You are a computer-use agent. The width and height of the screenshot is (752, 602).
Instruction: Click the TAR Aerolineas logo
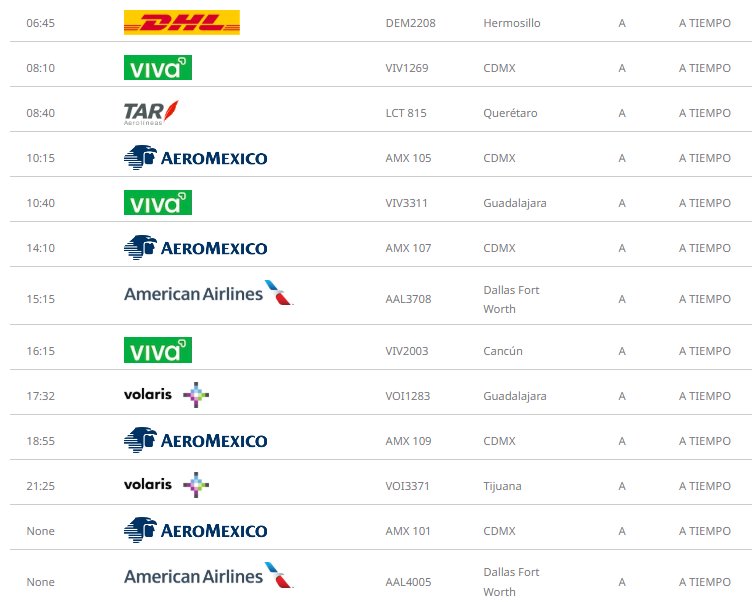click(151, 113)
